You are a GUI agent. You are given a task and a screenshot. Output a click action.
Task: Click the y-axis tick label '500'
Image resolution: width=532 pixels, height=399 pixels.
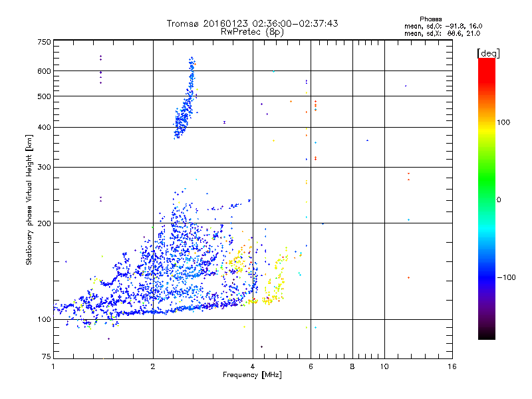44,96
